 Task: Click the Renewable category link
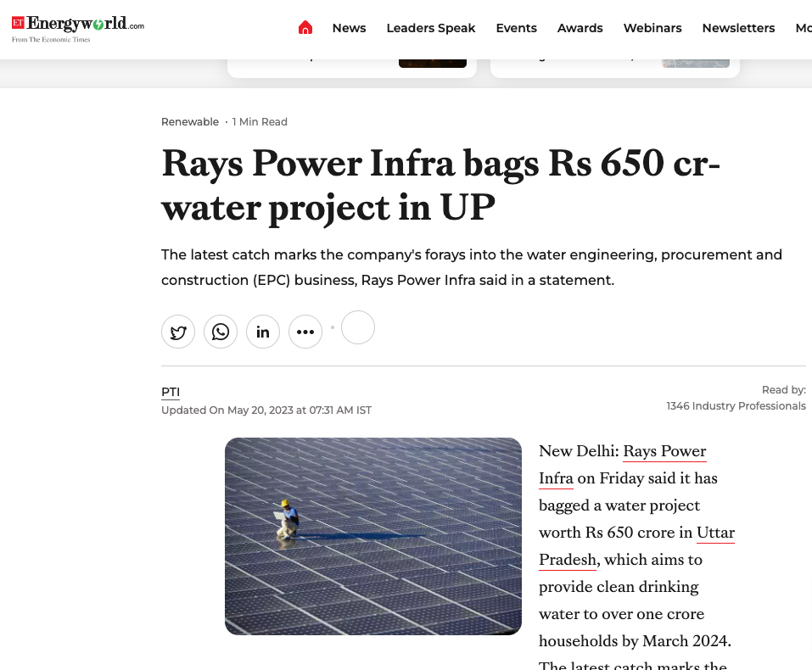190,122
